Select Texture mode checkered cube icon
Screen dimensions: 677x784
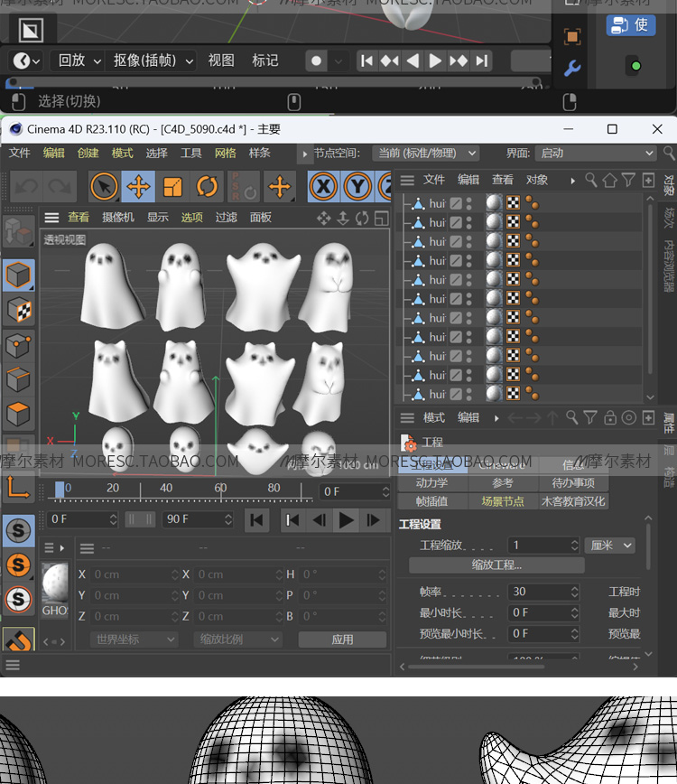[x=18, y=310]
